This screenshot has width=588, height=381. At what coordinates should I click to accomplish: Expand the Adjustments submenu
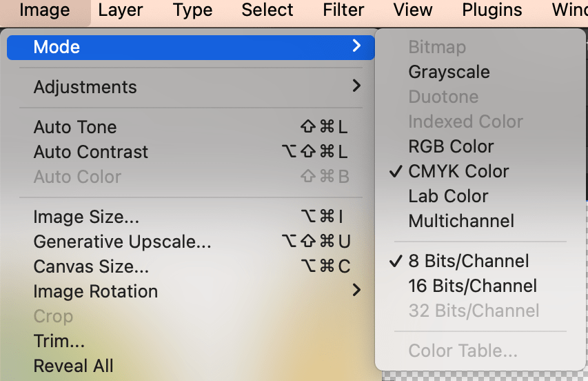pyautogui.click(x=85, y=87)
